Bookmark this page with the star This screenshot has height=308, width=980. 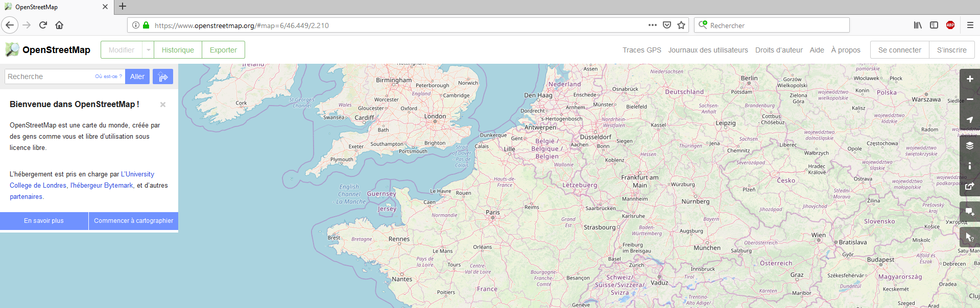point(681,25)
